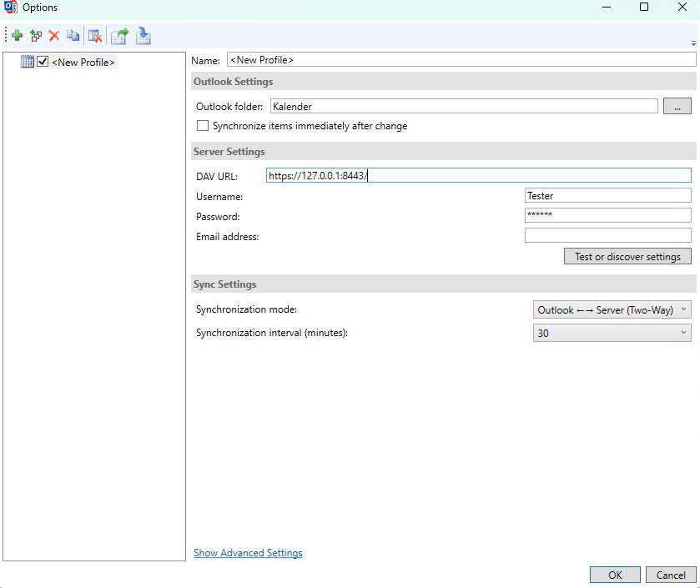Select New Profile in the profile tree
This screenshot has width=700, height=588.
tap(83, 63)
